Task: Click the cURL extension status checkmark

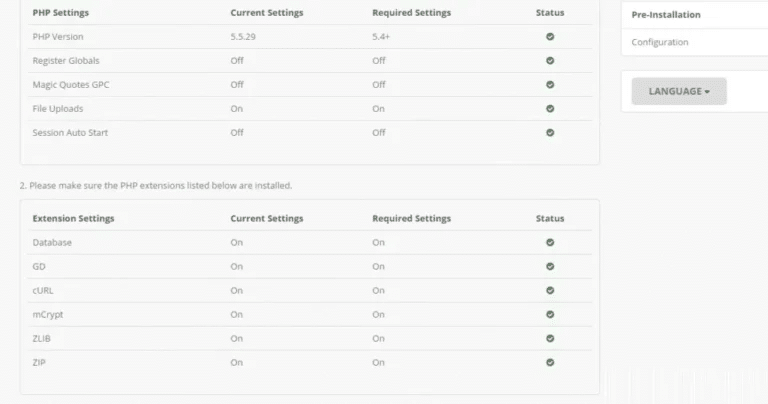Action: 550,290
